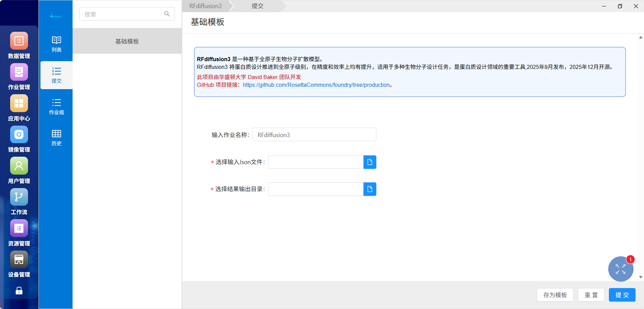The height and width of the screenshot is (309, 644).
Task: Open the GitHub RosettaCommons foundry link
Action: (316, 85)
